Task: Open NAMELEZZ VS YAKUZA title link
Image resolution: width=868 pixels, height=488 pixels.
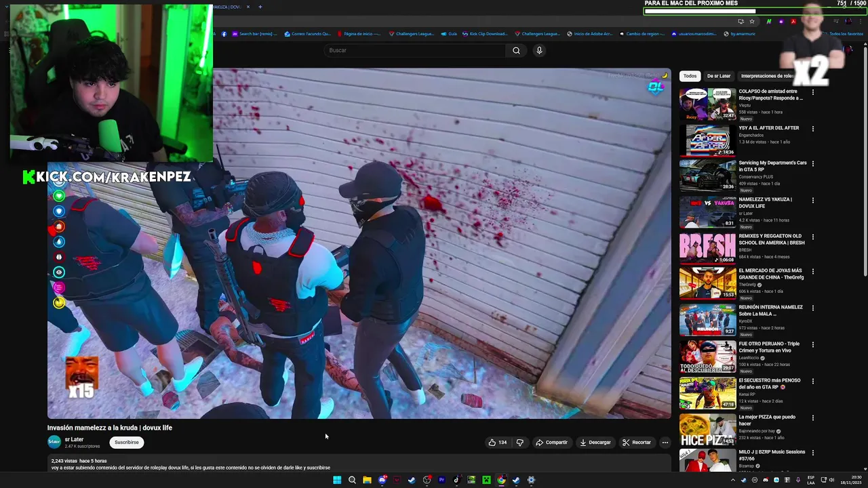Action: (x=765, y=203)
